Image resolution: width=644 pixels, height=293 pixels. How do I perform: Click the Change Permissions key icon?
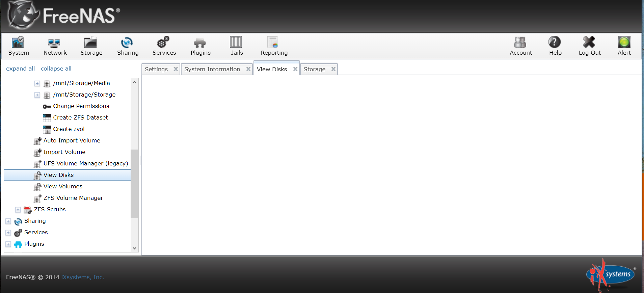pyautogui.click(x=47, y=106)
